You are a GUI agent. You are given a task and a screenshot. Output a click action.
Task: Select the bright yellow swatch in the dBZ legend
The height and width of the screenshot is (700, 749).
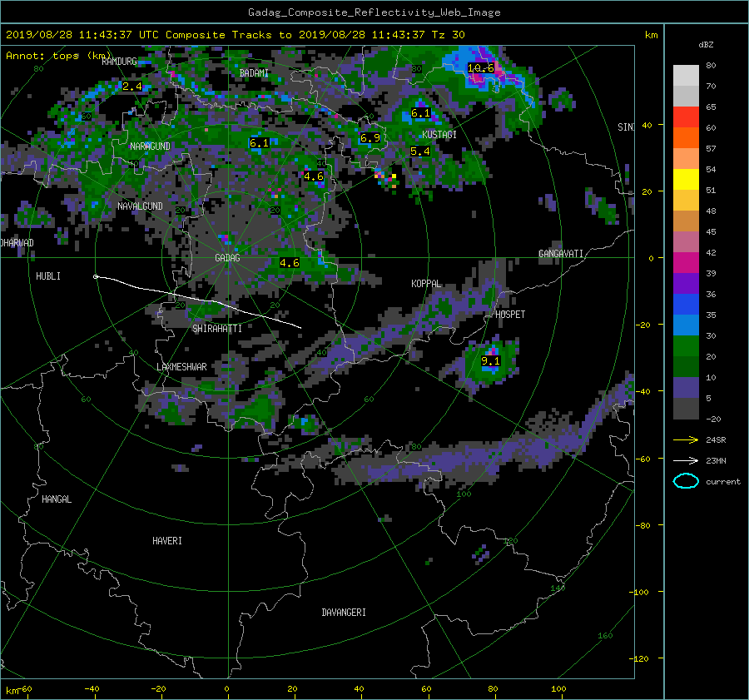(x=686, y=179)
